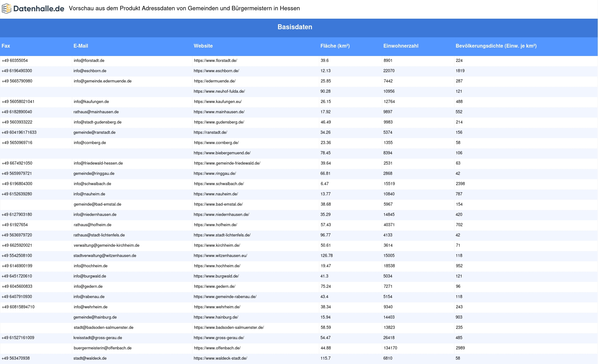The width and height of the screenshot is (598, 364).
Task: Click fax number +49 60815894710
Action: pos(18,307)
